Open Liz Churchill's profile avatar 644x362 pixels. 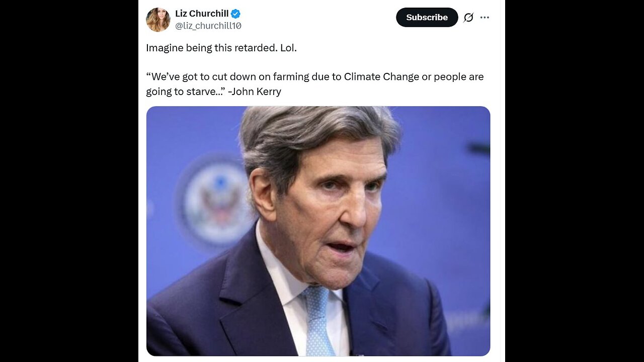[158, 20]
